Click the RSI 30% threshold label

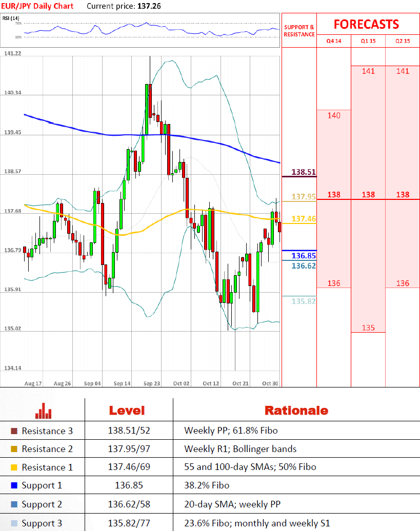pos(18,37)
